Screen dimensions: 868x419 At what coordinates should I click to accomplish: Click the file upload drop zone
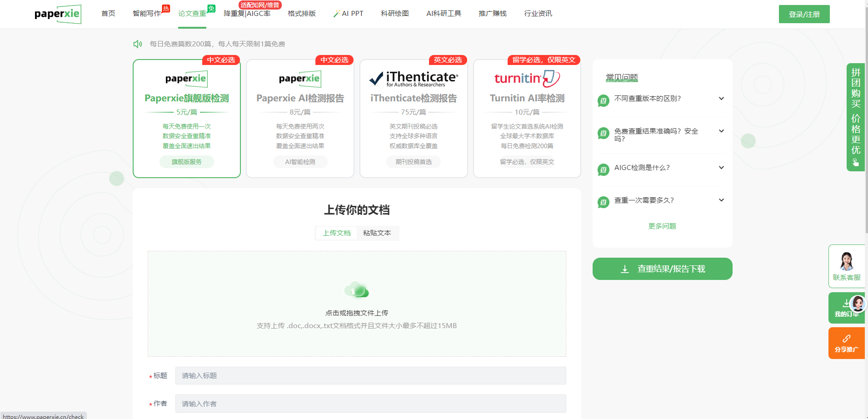pos(357,304)
